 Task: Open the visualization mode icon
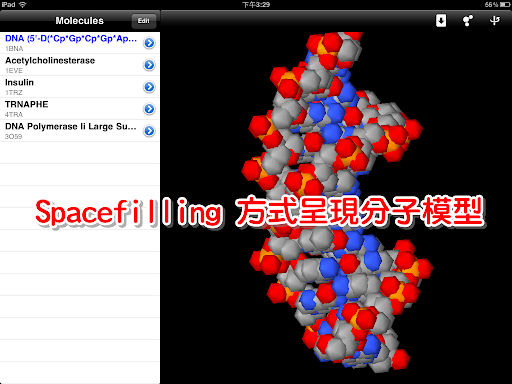[x=467, y=21]
